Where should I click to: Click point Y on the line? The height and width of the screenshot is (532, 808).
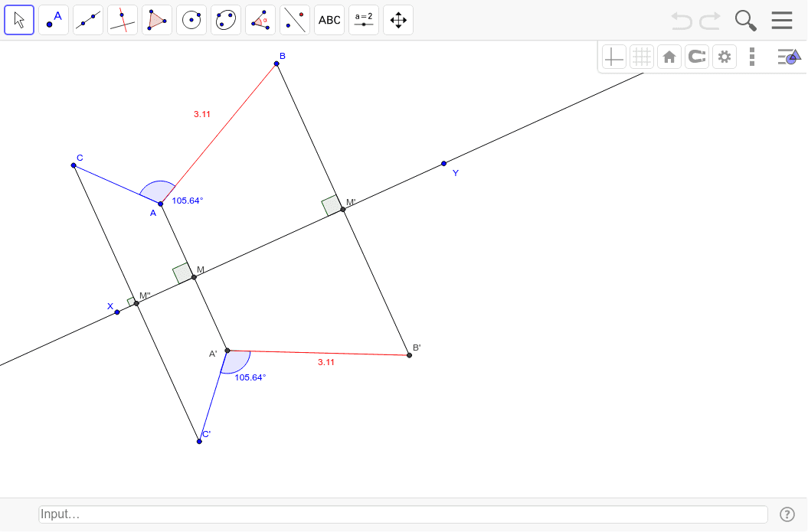click(443, 164)
